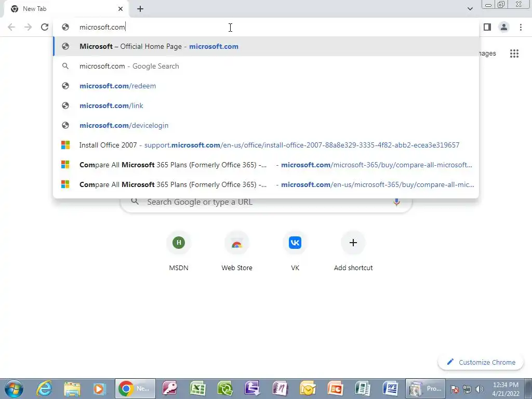Open Microsoft OneNote from taskbar
Viewport: 532px width, 399px height.
coord(280,389)
